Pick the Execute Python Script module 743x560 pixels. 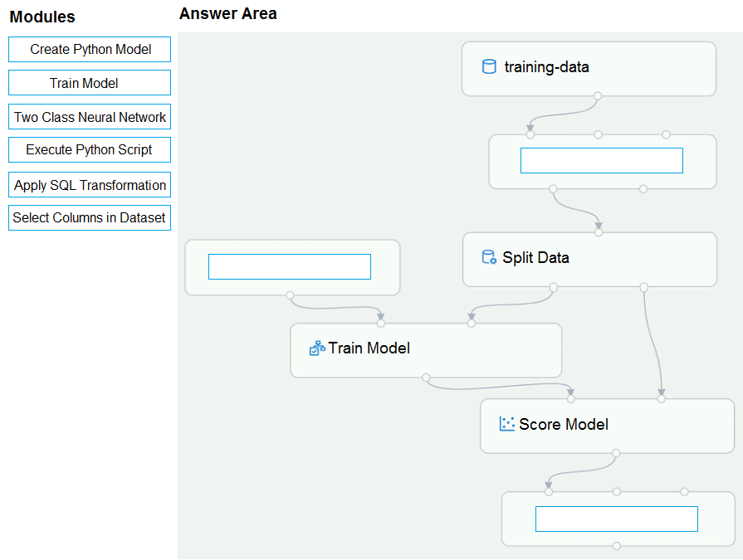[x=90, y=149]
